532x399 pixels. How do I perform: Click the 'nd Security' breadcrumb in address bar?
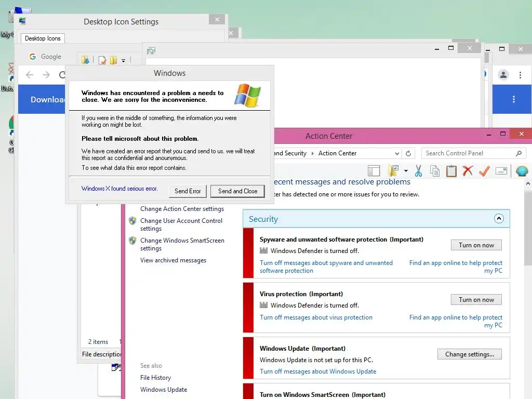290,153
